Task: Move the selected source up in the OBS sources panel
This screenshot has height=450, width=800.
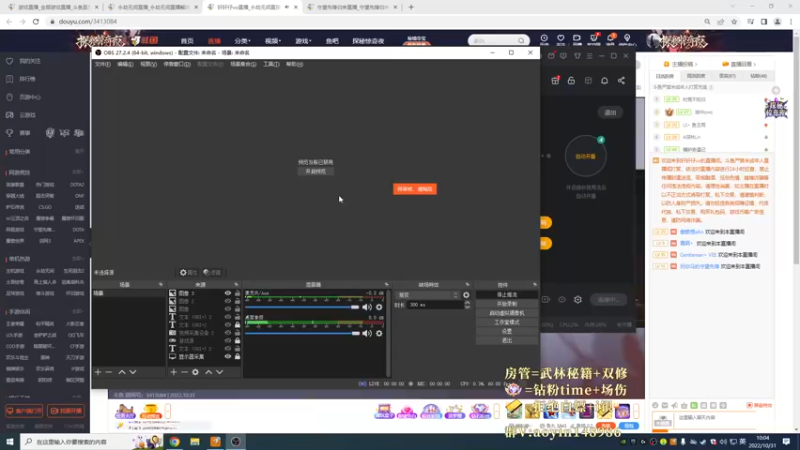Action: click(x=209, y=372)
